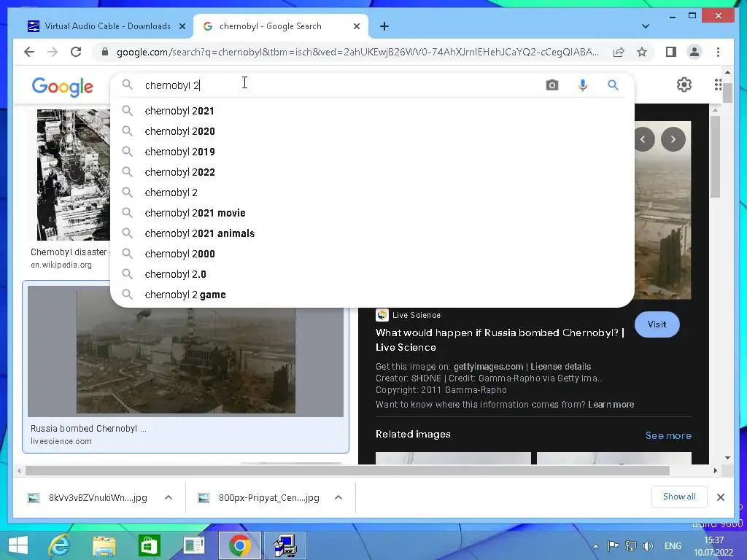Start voice search with microphone icon
The width and height of the screenshot is (747, 560).
(582, 85)
